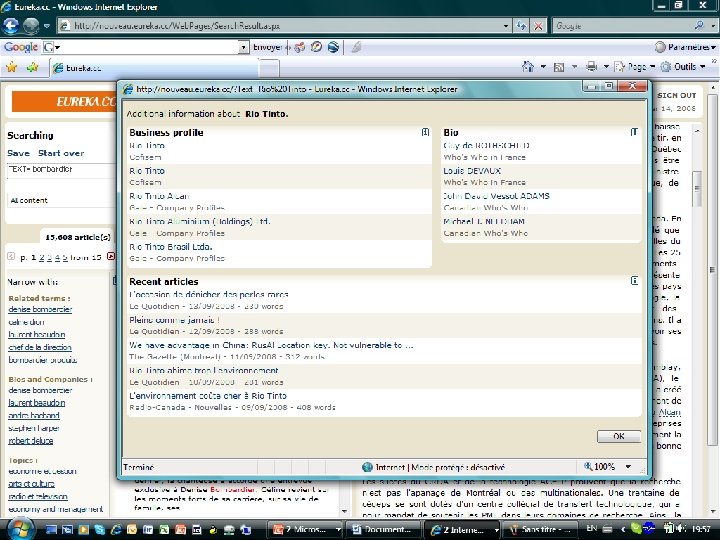The height and width of the screenshot is (540, 720).
Task: Click the EN language indicator in taskbar
Action: point(591,529)
